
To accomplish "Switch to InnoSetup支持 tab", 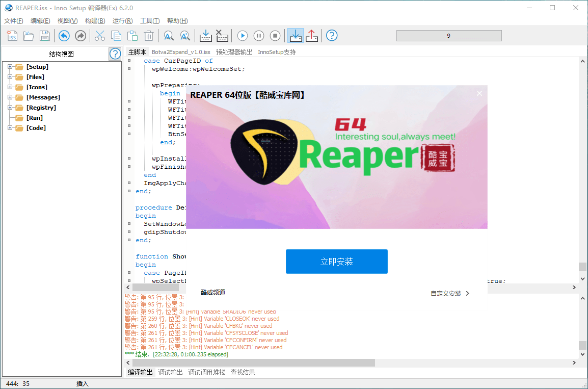I will [x=277, y=52].
